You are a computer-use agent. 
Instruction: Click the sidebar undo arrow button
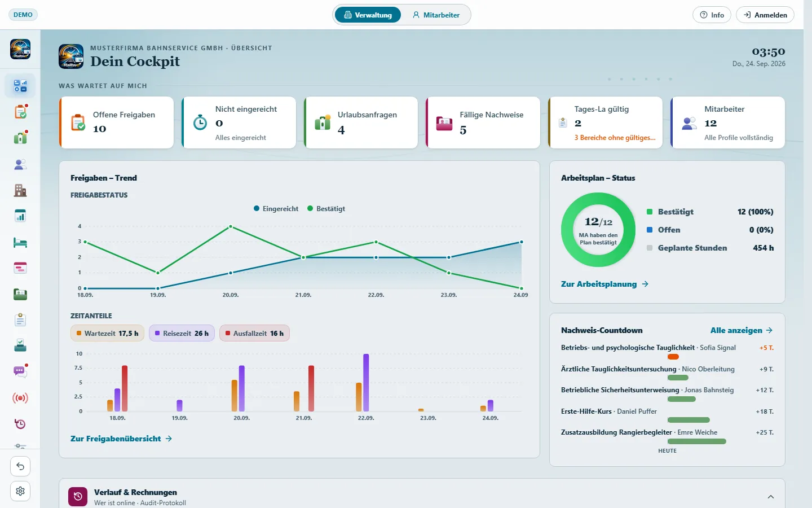click(20, 466)
